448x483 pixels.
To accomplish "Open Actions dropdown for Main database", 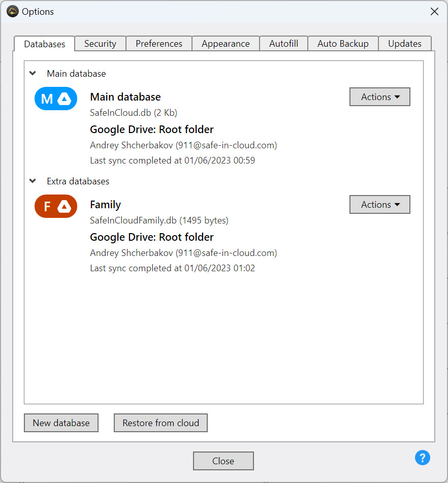I will pyautogui.click(x=380, y=96).
